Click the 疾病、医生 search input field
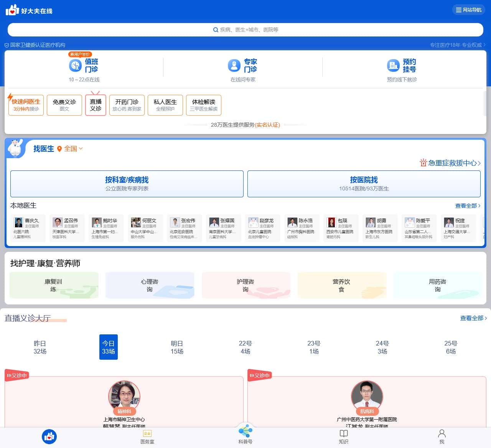 (x=245, y=30)
